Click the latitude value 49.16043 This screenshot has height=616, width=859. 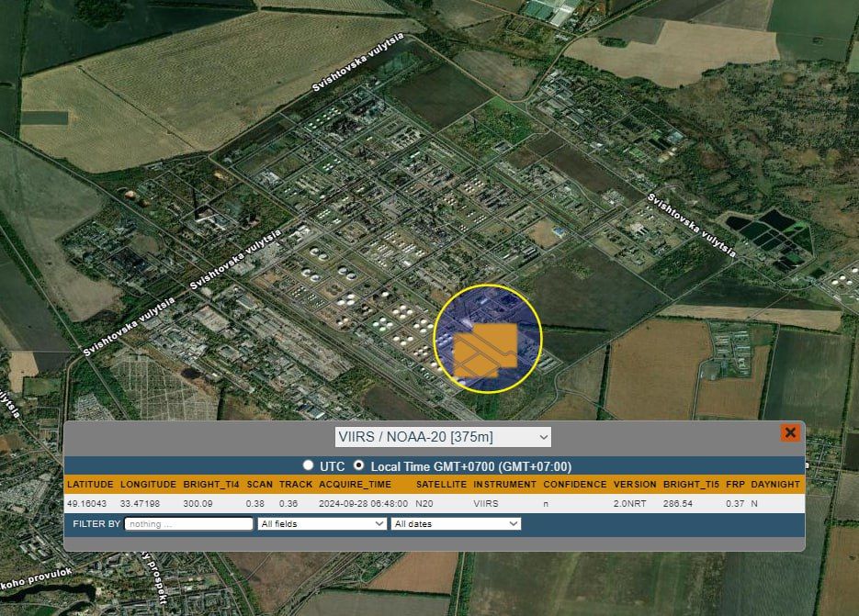tap(87, 504)
